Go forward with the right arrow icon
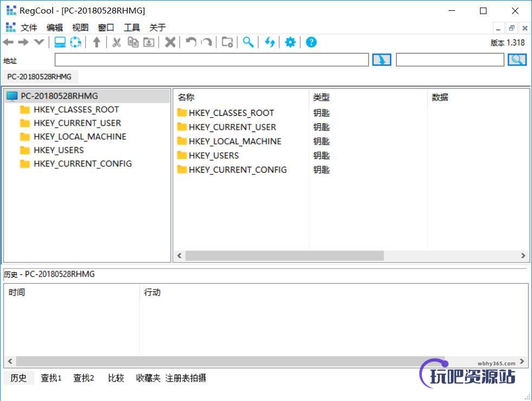 click(x=23, y=42)
